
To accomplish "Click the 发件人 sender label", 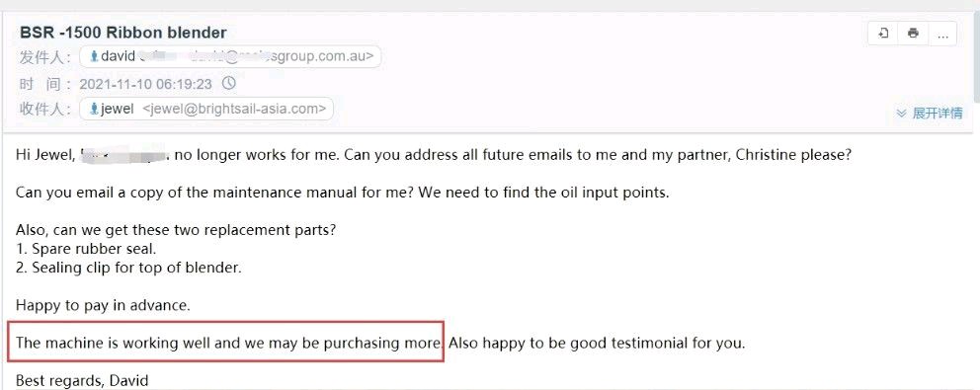I will point(45,57).
